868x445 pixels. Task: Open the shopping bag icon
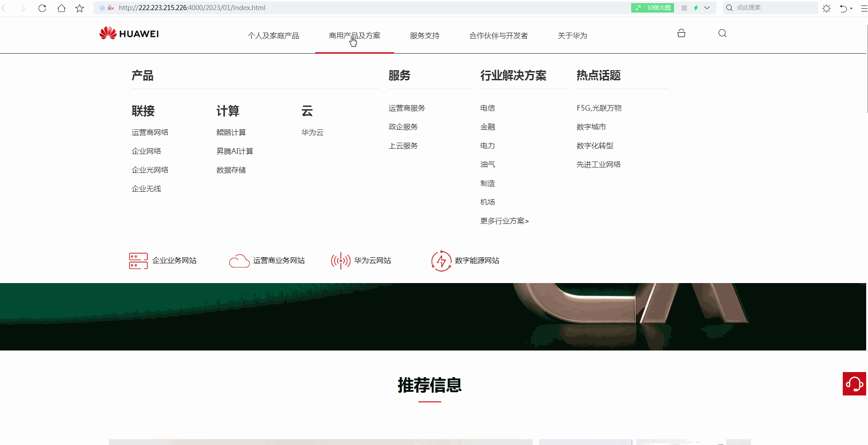681,33
